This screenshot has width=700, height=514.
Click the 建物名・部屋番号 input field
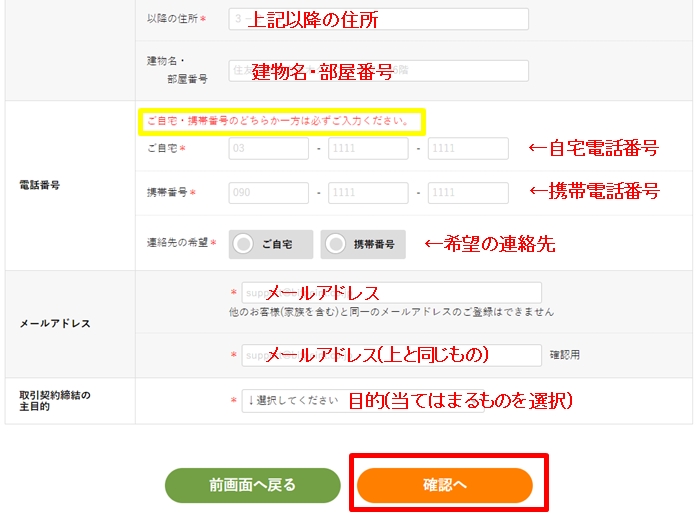[x=379, y=71]
